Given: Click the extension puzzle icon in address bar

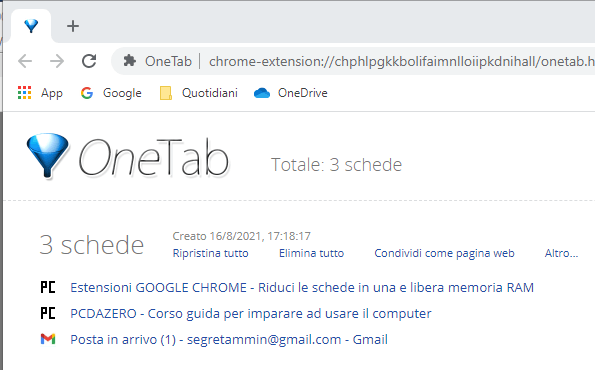Looking at the screenshot, I should [x=130, y=61].
